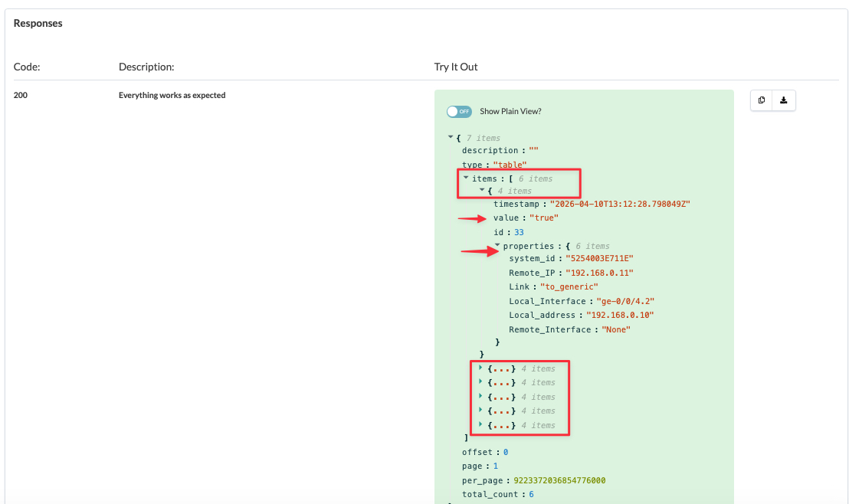Viewport: 849px width, 504px height.
Task: Select Local_Interface value "ge-0/0/4.2"
Action: (x=625, y=301)
